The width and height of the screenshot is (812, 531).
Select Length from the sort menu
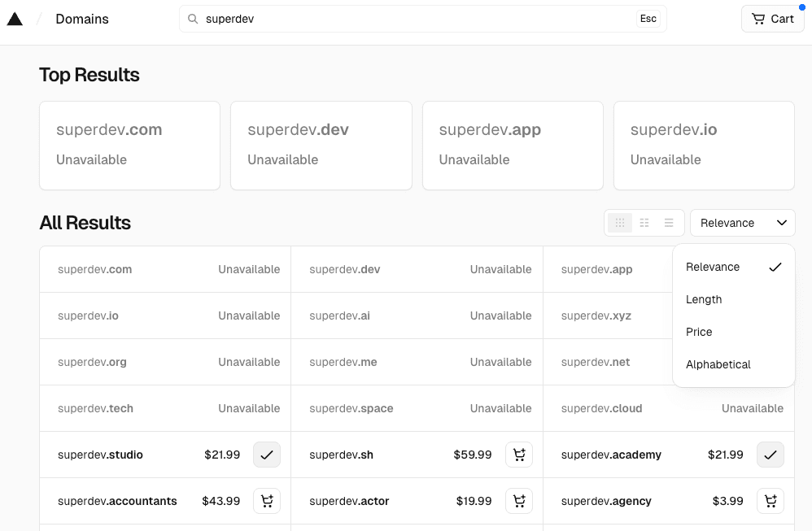point(704,299)
